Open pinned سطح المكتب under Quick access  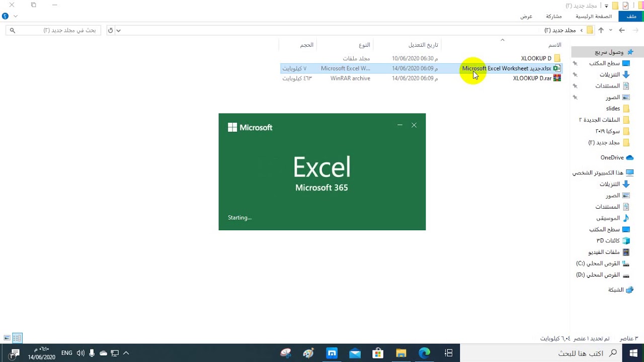(609, 63)
